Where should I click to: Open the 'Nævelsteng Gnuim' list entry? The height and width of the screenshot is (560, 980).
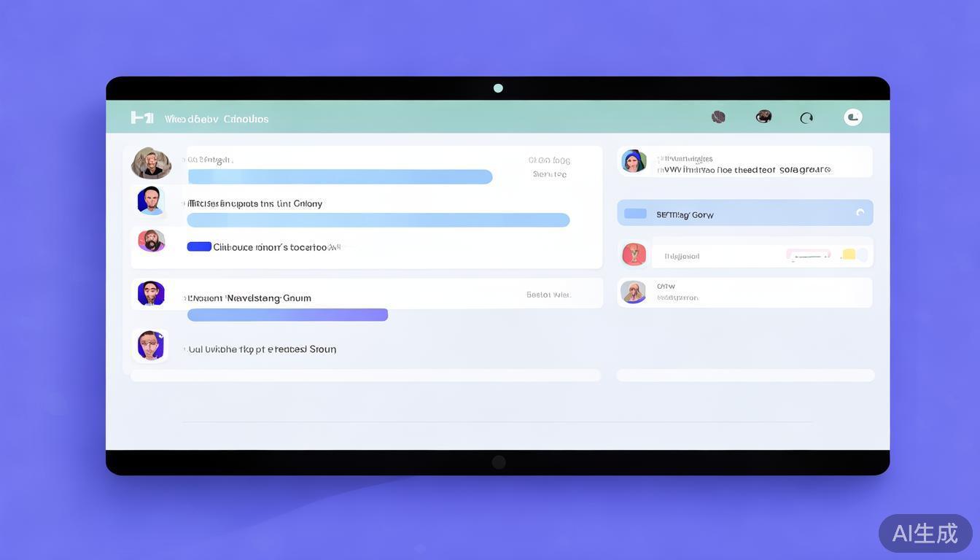pyautogui.click(x=250, y=298)
